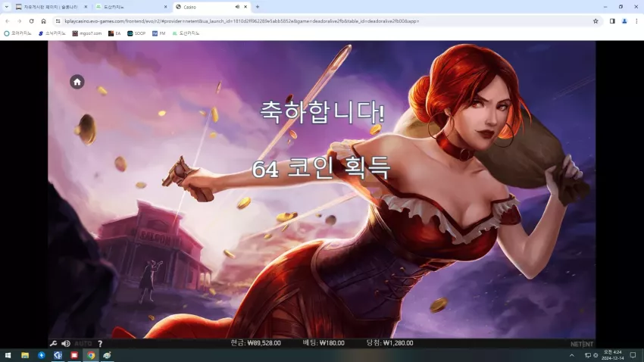Click the browser home icon
This screenshot has height=362, width=644.
[43, 21]
